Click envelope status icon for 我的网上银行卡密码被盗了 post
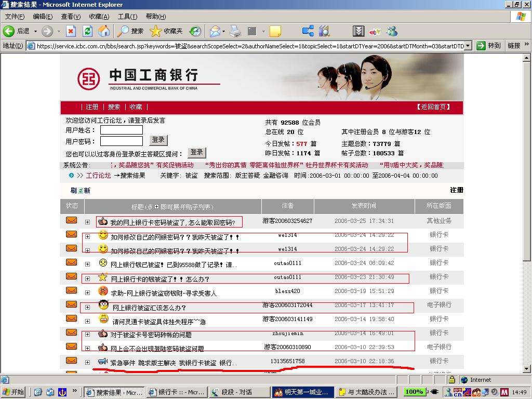This screenshot has width=532, height=399. click(71, 220)
